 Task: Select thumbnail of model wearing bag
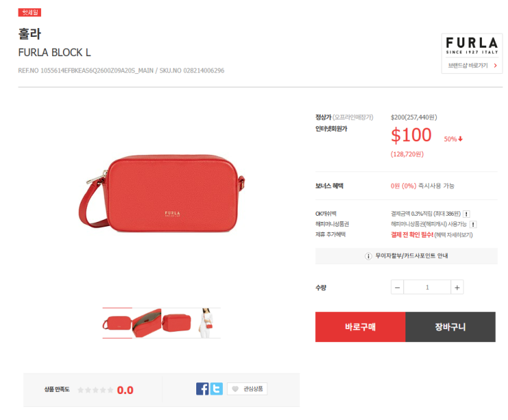(206, 323)
